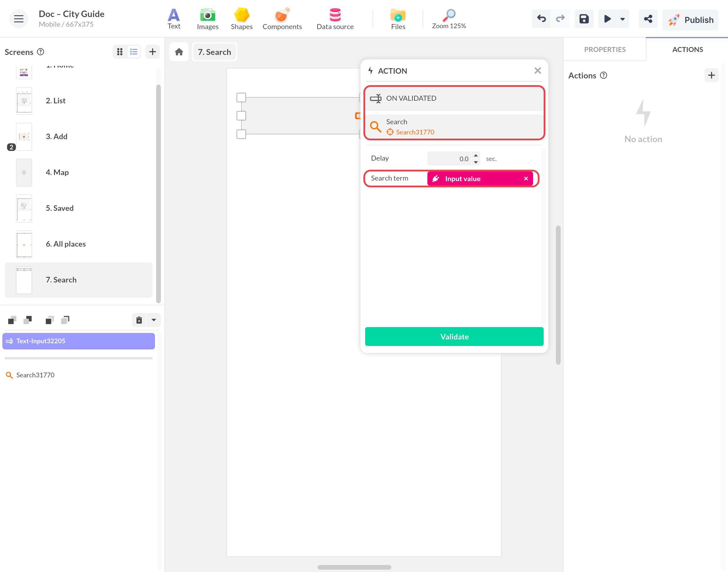Viewport: 728px width, 572px height.
Task: Switch screens to grid view
Action: coord(120,52)
